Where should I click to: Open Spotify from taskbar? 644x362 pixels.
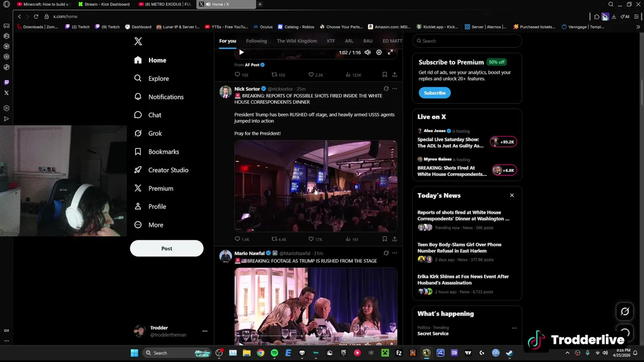[274, 353]
